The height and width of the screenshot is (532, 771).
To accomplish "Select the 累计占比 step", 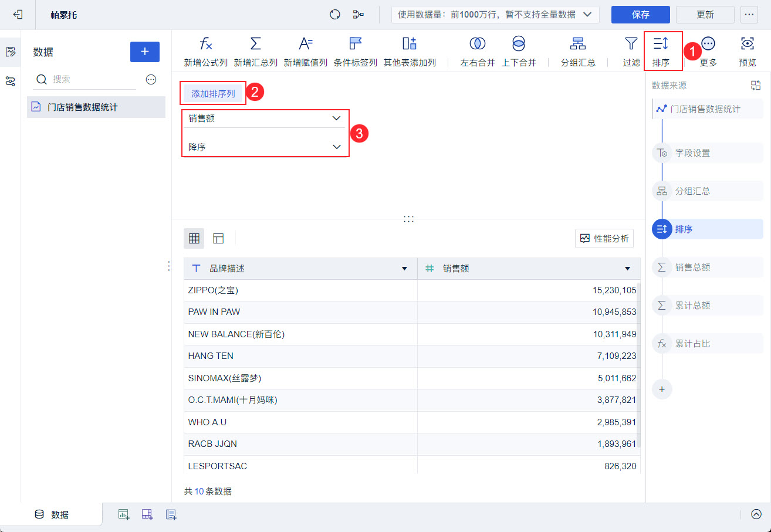I will (708, 344).
